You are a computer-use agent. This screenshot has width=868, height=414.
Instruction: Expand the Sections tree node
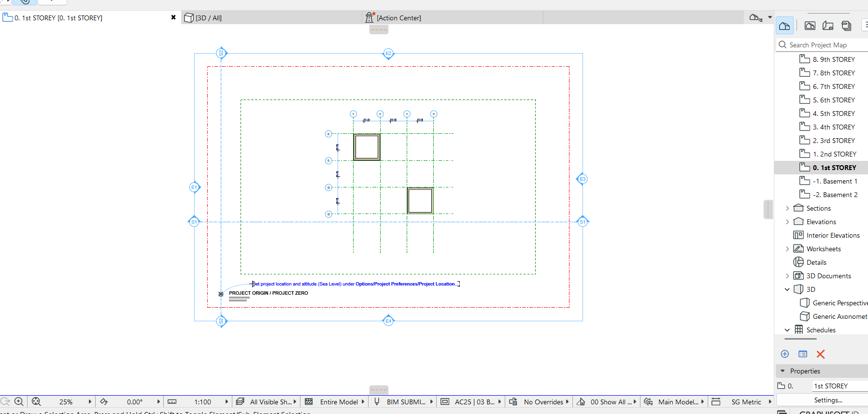tap(787, 208)
